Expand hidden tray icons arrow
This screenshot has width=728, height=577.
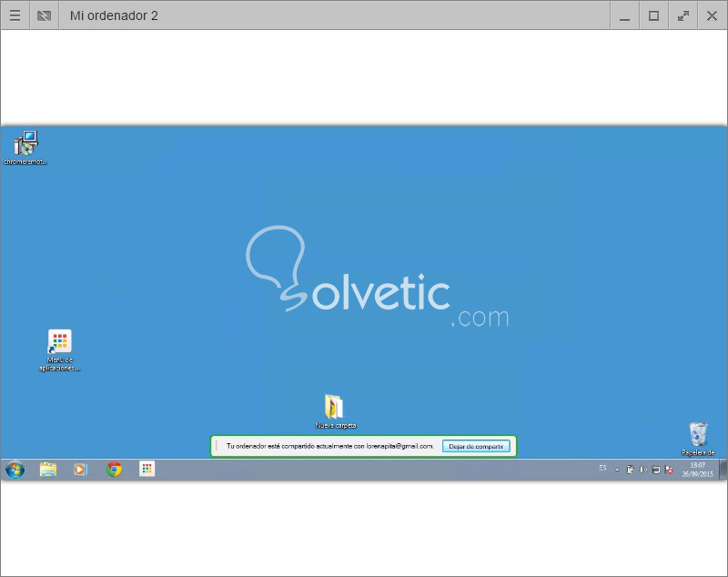pyautogui.click(x=617, y=470)
